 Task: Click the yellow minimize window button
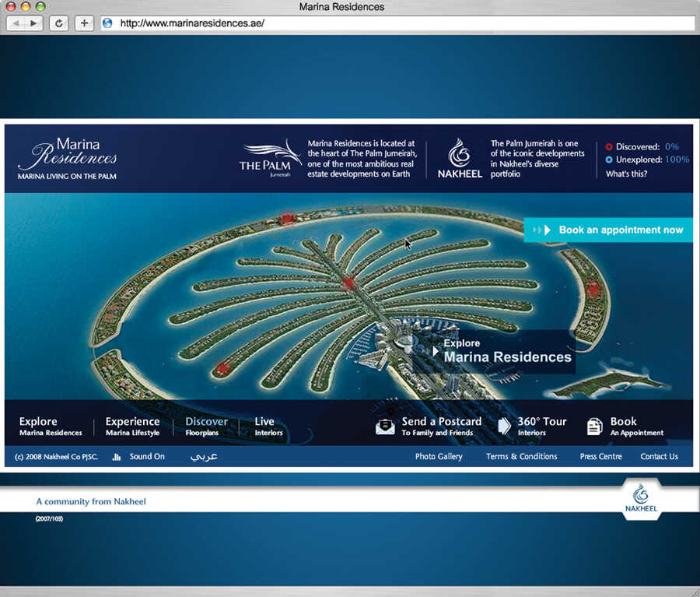(x=26, y=6)
